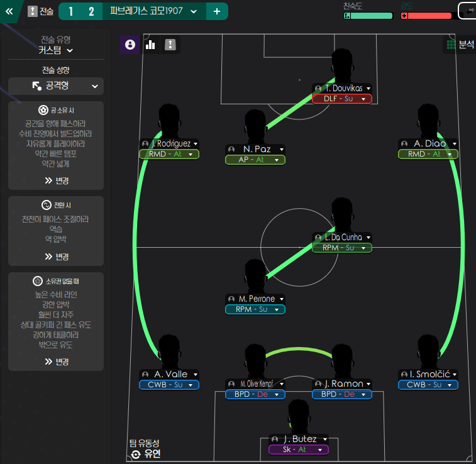Change A. Valle CWB - Su role
476x464 pixels.
169,385
